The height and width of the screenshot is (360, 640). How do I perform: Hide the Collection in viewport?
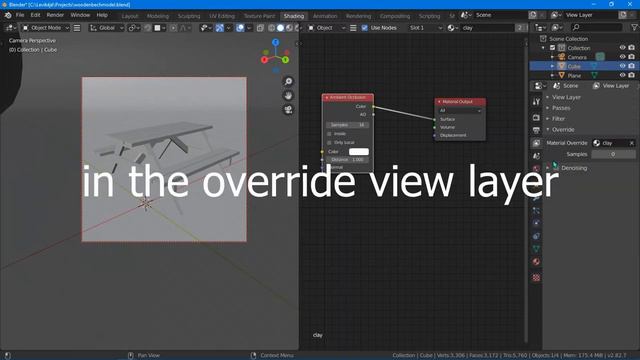click(622, 48)
